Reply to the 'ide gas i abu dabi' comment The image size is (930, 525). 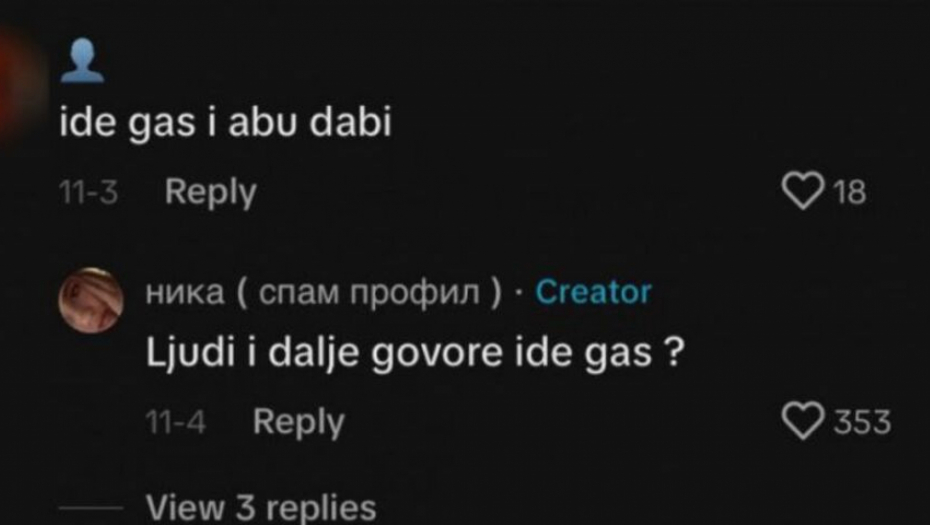coord(211,192)
